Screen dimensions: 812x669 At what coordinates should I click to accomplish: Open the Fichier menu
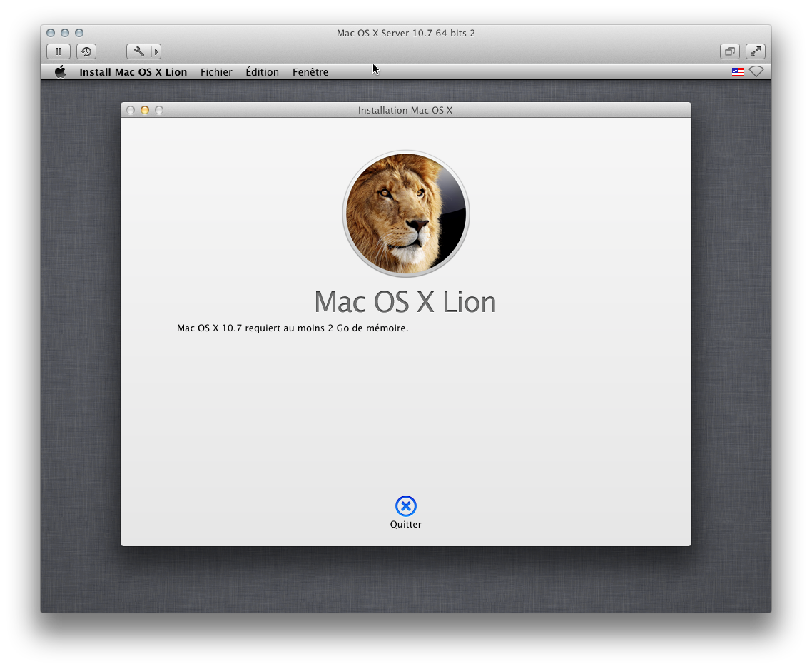click(216, 72)
